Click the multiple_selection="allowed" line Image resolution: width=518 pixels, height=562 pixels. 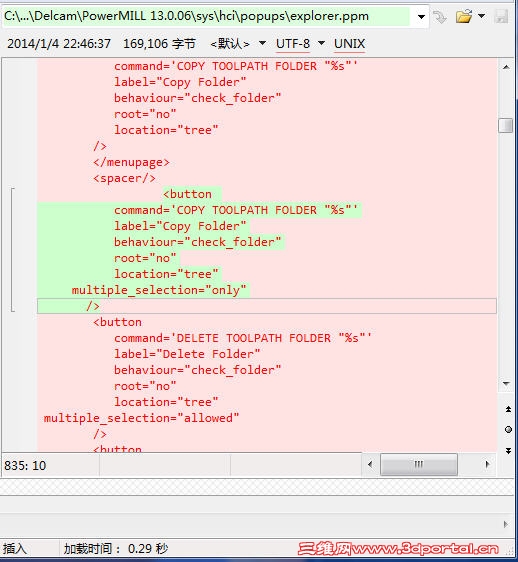click(x=141, y=418)
